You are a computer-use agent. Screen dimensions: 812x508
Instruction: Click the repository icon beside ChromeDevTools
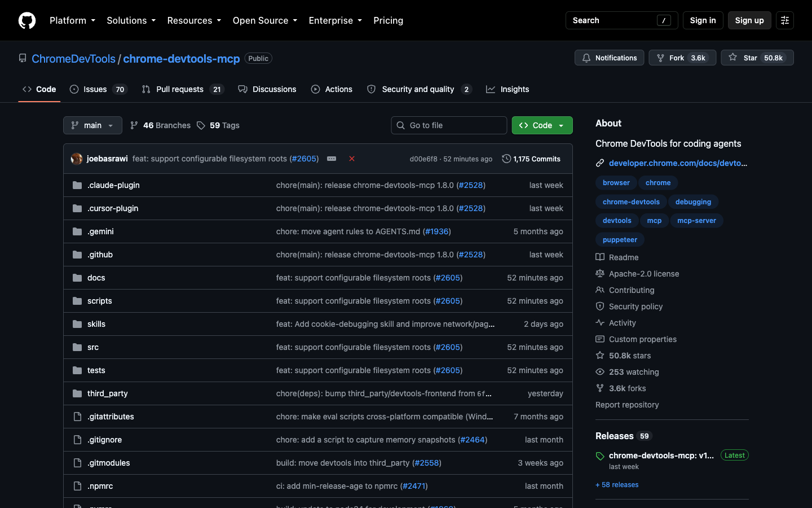[23, 58]
